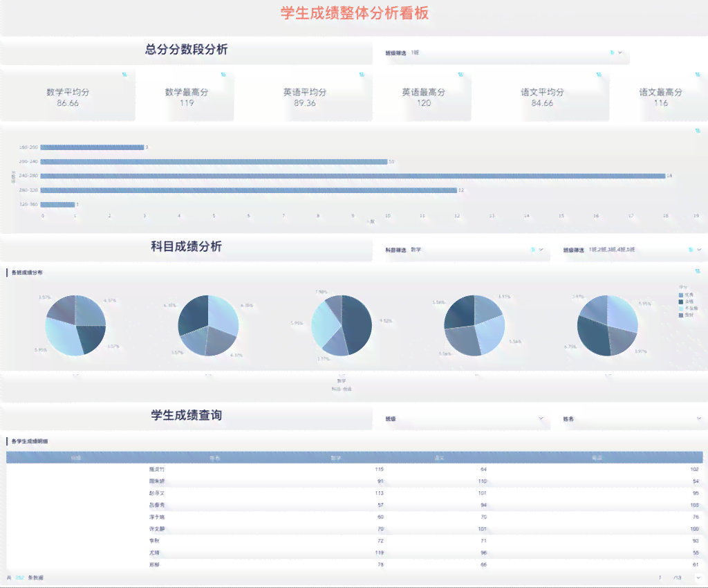This screenshot has width=708, height=588.
Task: Click math score 115 in first row
Action: tap(380, 469)
